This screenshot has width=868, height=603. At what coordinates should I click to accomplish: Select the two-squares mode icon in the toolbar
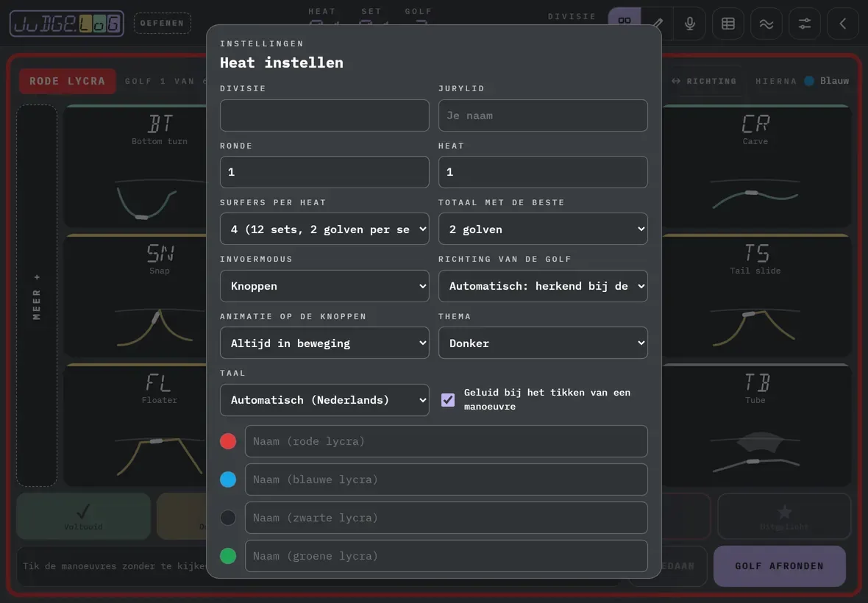click(625, 21)
